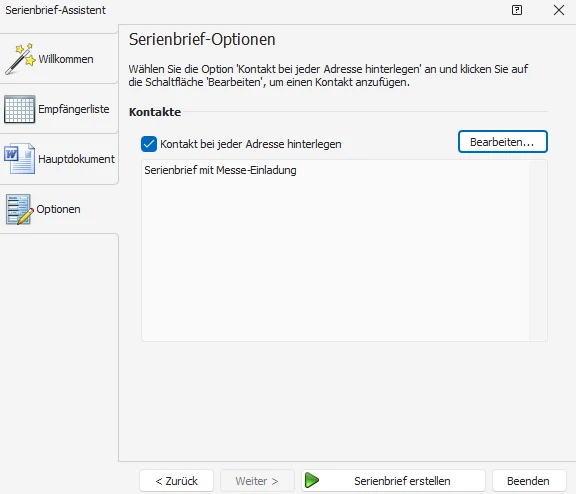Viewport: 576px width, 494px height.
Task: Select the Empfängerliste table grid icon
Action: [x=19, y=109]
